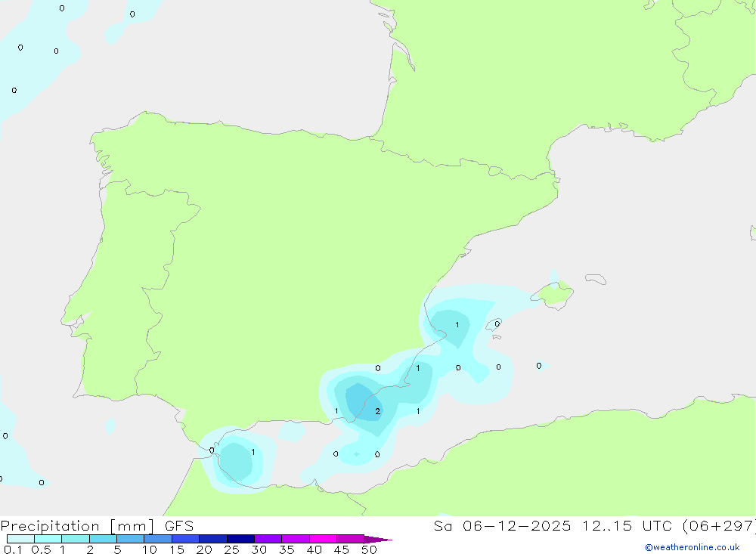The height and width of the screenshot is (554, 756).
Task: Click the 10–15 mm legend color swatch
Action: click(158, 539)
